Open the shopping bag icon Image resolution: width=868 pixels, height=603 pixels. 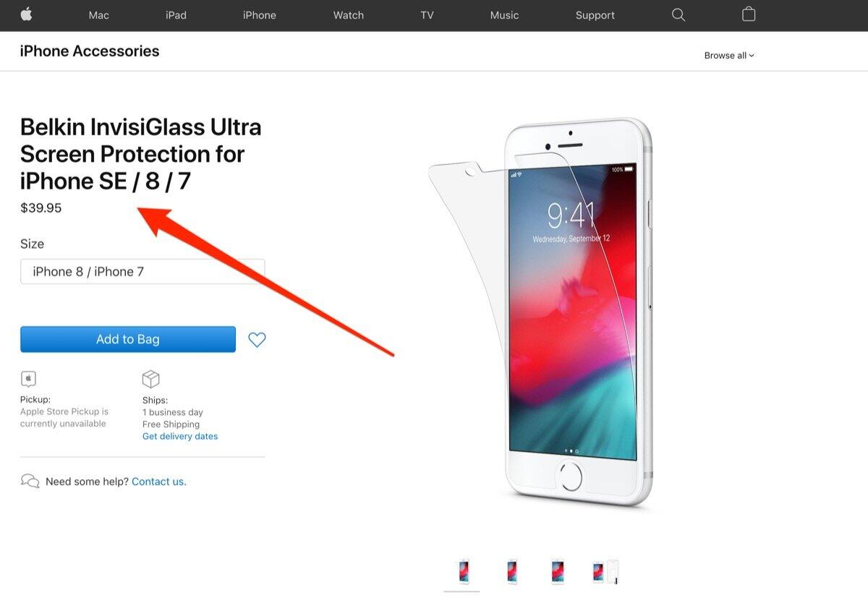(x=749, y=14)
